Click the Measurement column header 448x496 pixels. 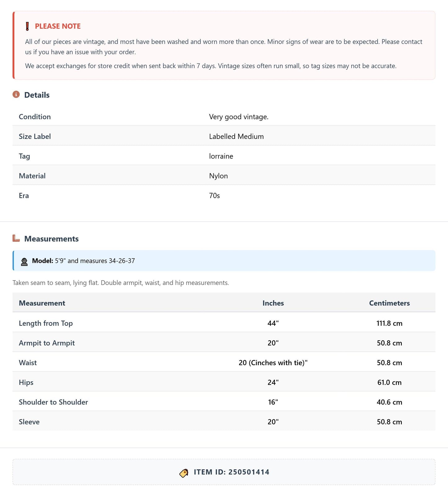coord(42,303)
